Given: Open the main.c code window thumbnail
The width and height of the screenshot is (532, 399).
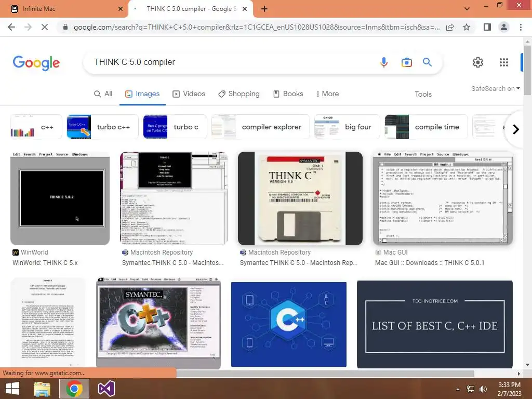Looking at the screenshot, I should click(443, 198).
